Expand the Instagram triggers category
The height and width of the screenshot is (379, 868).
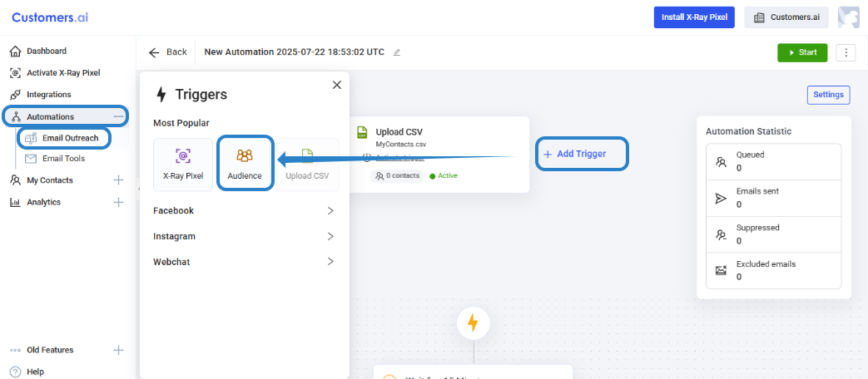click(244, 237)
